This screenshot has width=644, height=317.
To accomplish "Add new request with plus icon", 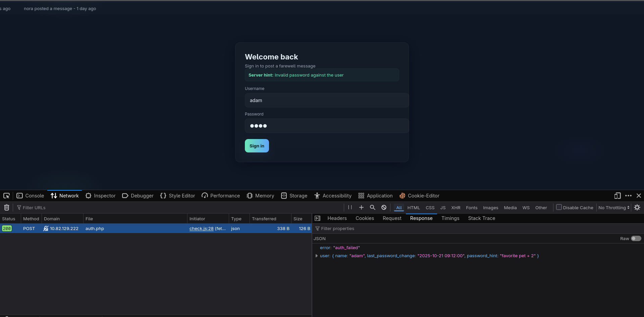I will click(x=361, y=208).
